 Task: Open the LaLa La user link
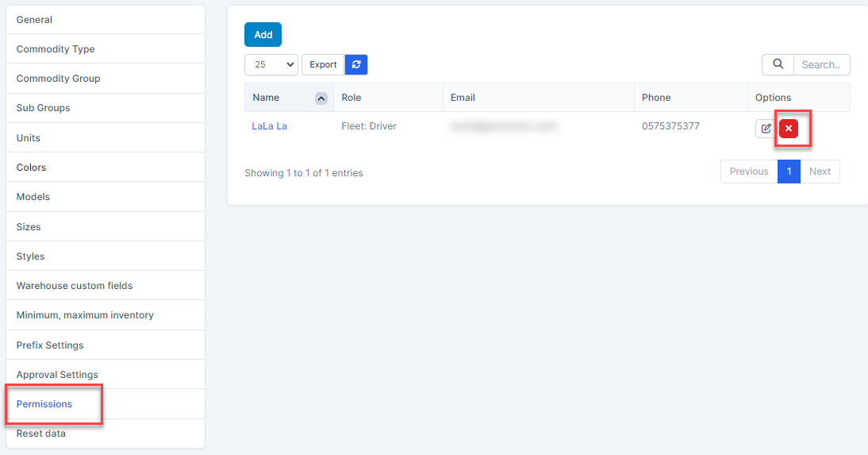[x=269, y=126]
